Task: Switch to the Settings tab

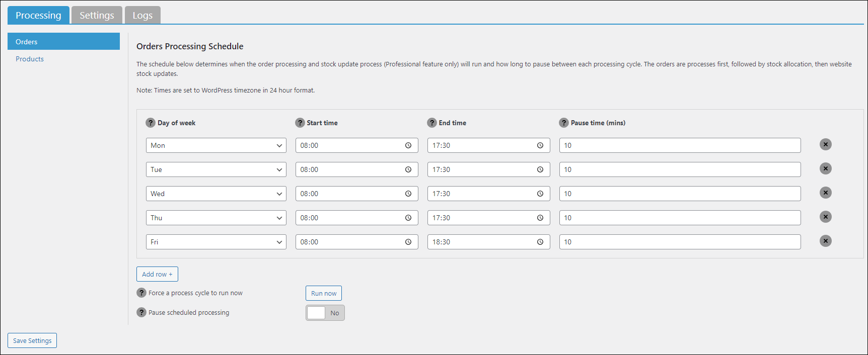Action: coord(97,15)
